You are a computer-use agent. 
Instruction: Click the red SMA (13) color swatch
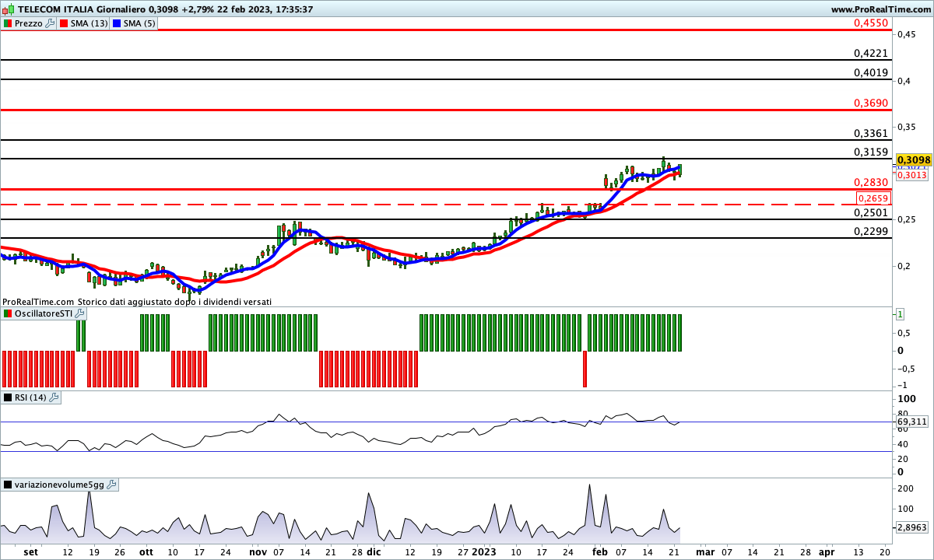coord(65,23)
